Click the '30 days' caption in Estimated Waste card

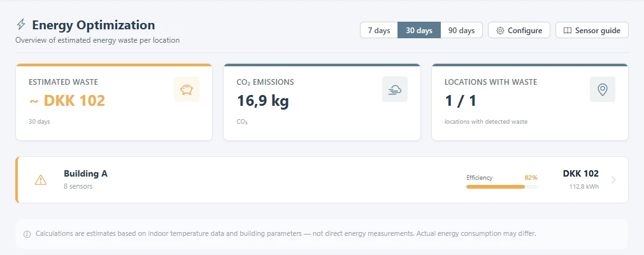click(x=39, y=122)
